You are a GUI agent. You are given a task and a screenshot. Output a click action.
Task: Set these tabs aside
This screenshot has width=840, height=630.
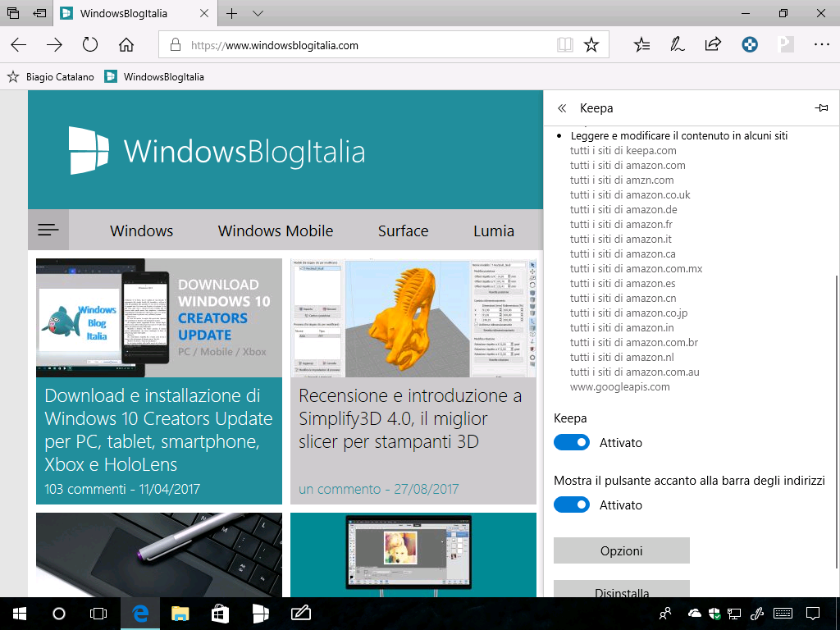(x=39, y=13)
